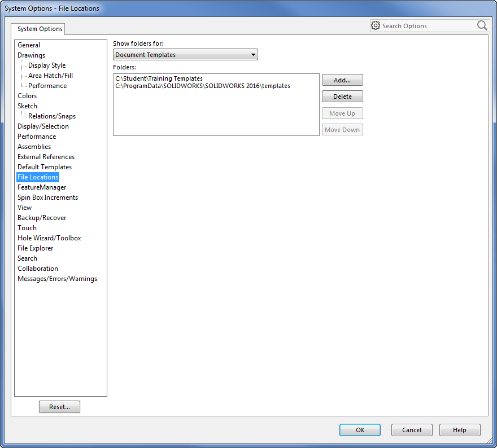Select Search in the options tree
Viewport: 497px width, 448px height.
(27, 258)
